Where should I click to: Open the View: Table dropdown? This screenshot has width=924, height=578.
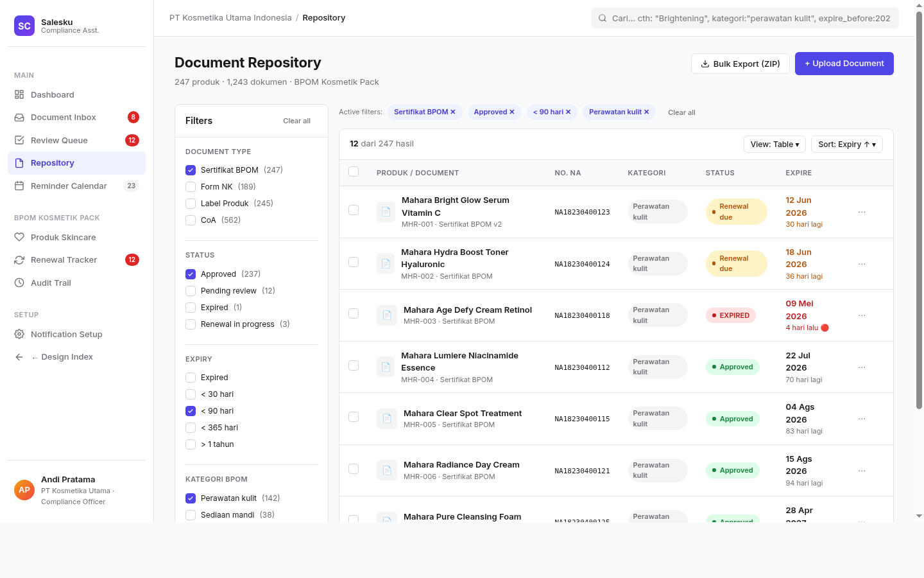click(x=774, y=144)
